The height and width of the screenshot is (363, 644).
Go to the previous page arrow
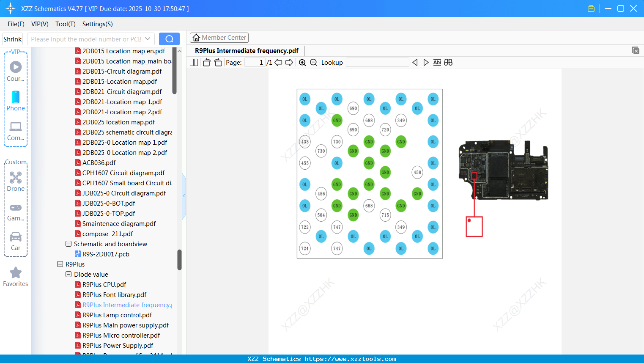click(x=278, y=63)
